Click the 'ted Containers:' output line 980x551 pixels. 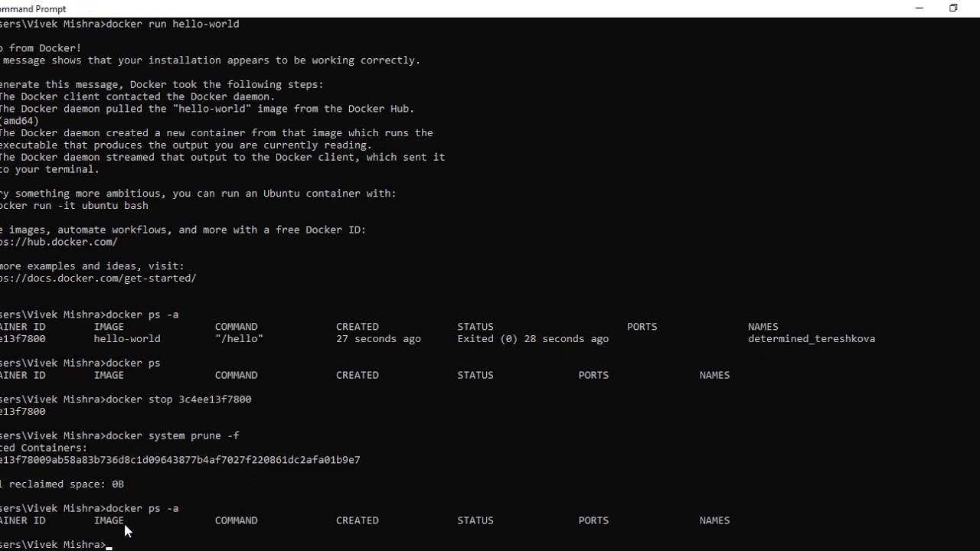[x=44, y=448]
